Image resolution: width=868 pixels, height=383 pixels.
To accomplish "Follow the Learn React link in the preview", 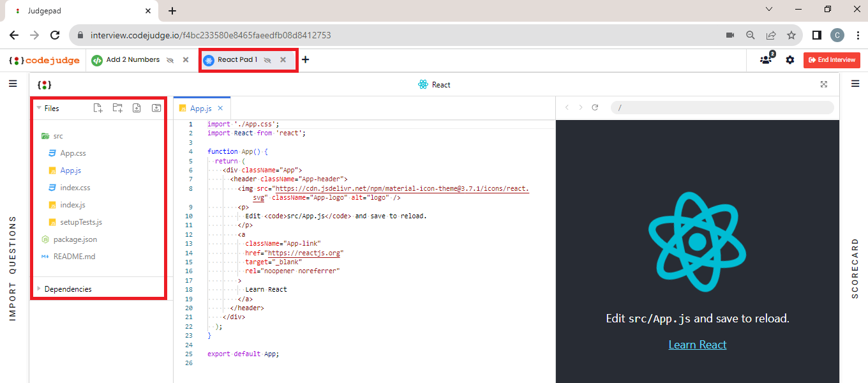I will pos(697,344).
